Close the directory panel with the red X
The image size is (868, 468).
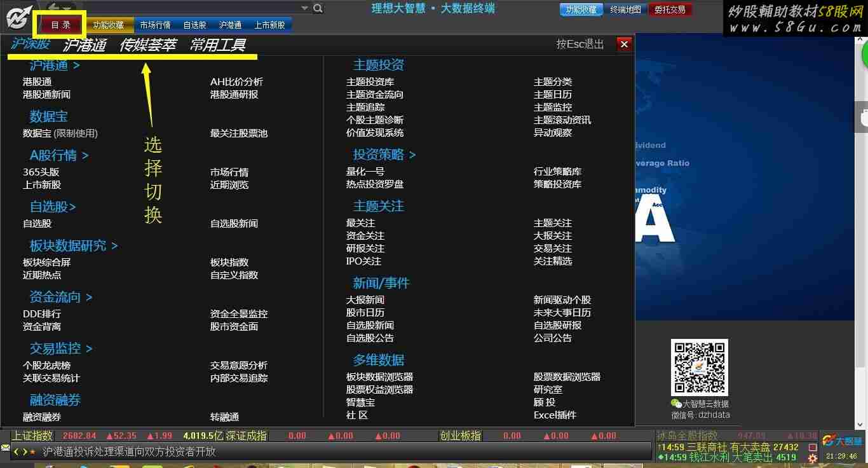pyautogui.click(x=624, y=44)
